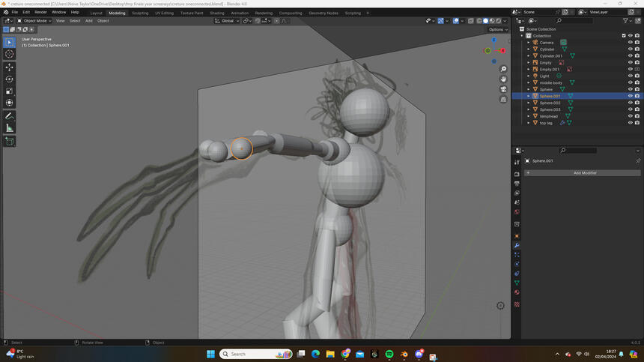The image size is (644, 362).
Task: Choose the Scale tool
Action: pos(9,91)
